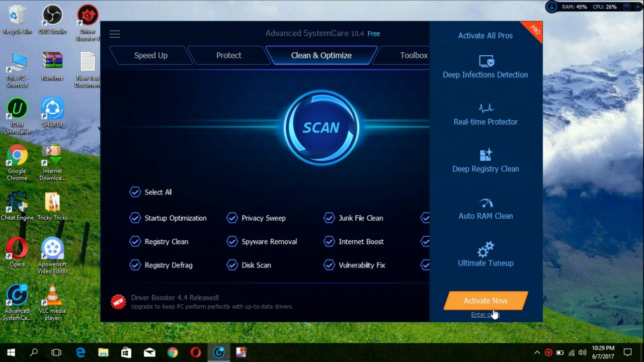The height and width of the screenshot is (362, 644).
Task: Open the hamburger menu in Advanced SystemCare
Action: pyautogui.click(x=115, y=34)
